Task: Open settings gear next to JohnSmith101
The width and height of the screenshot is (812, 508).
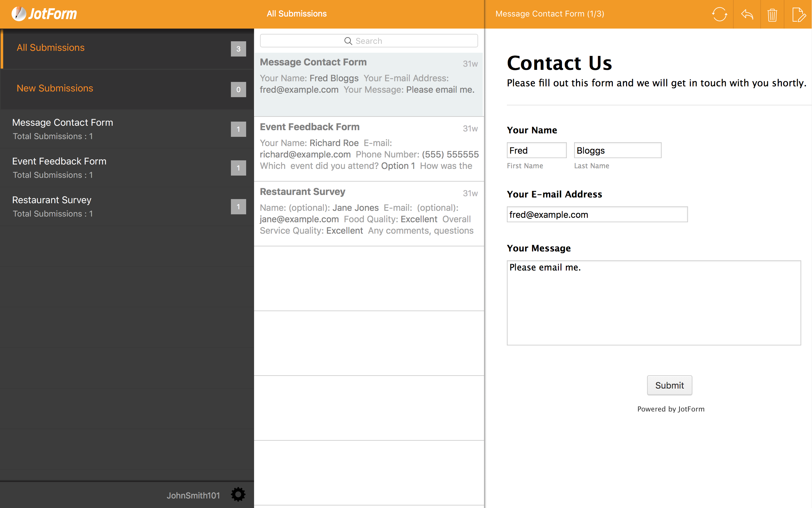Action: 238,495
